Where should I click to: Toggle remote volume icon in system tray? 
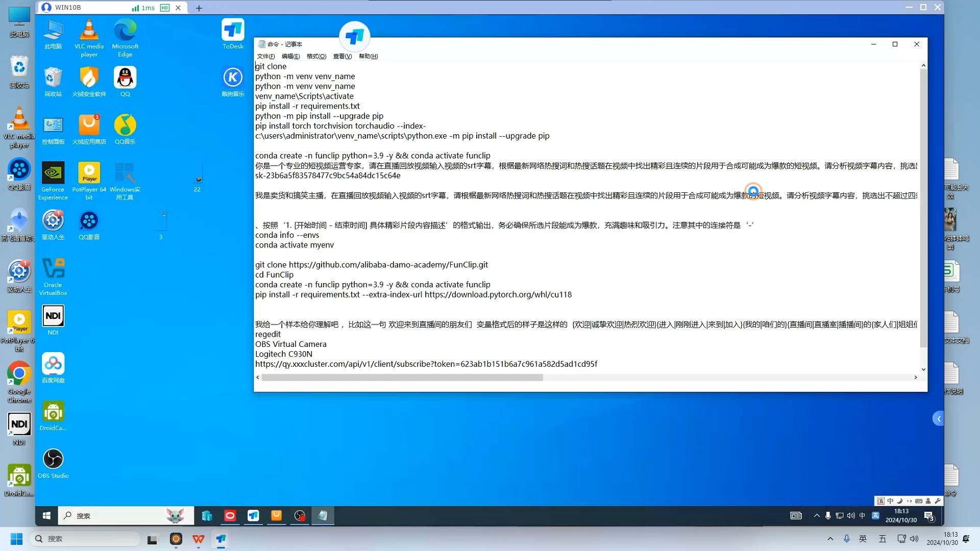pyautogui.click(x=851, y=516)
